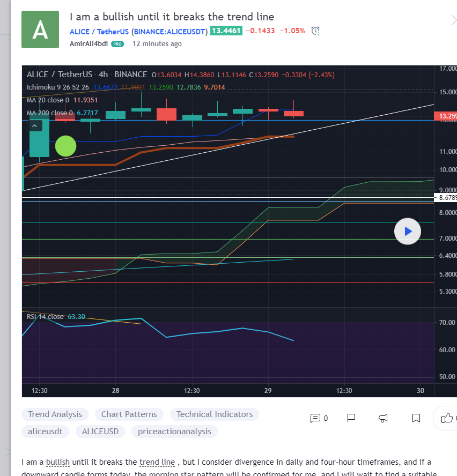Click the green circle marker on chart
This screenshot has height=476, width=457.
coord(66,146)
